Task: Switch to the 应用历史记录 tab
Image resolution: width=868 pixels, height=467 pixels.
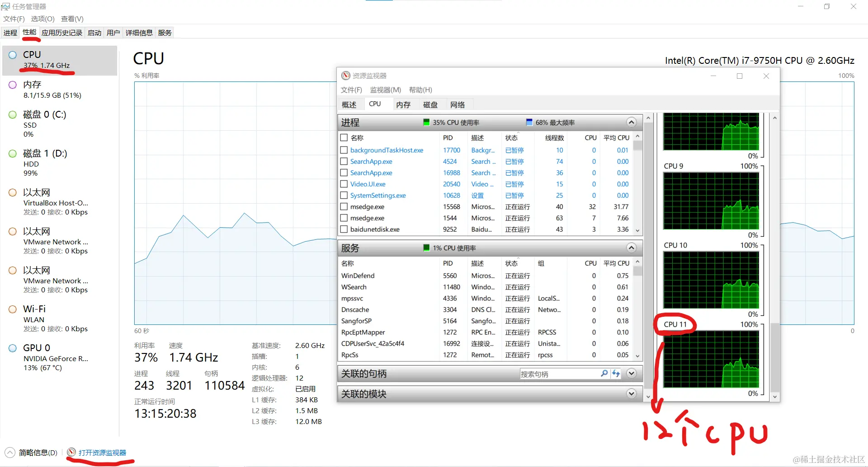Action: 62,33
